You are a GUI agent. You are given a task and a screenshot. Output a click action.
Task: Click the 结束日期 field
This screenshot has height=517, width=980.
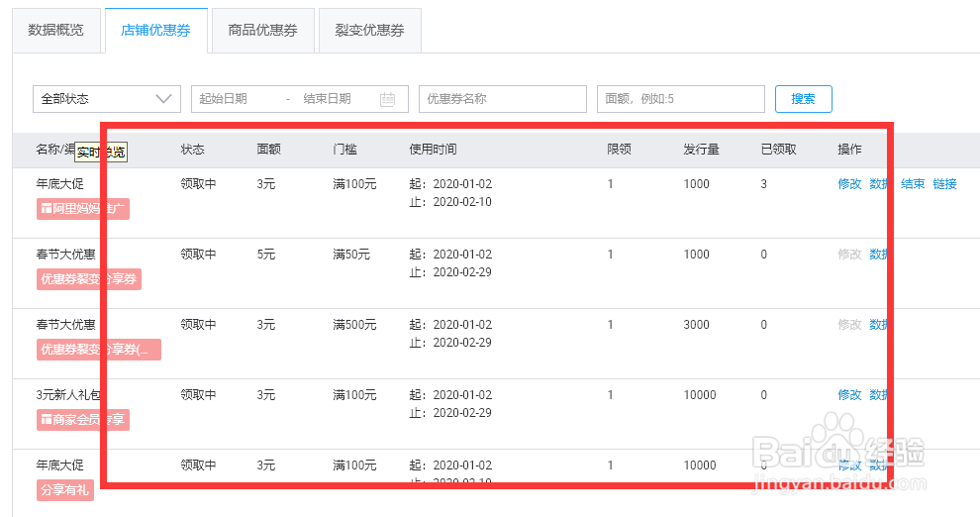335,99
